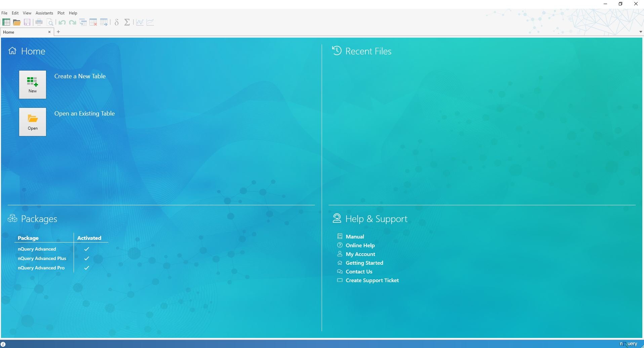Click the Create a New Table label
This screenshot has width=644, height=348.
pyautogui.click(x=80, y=76)
